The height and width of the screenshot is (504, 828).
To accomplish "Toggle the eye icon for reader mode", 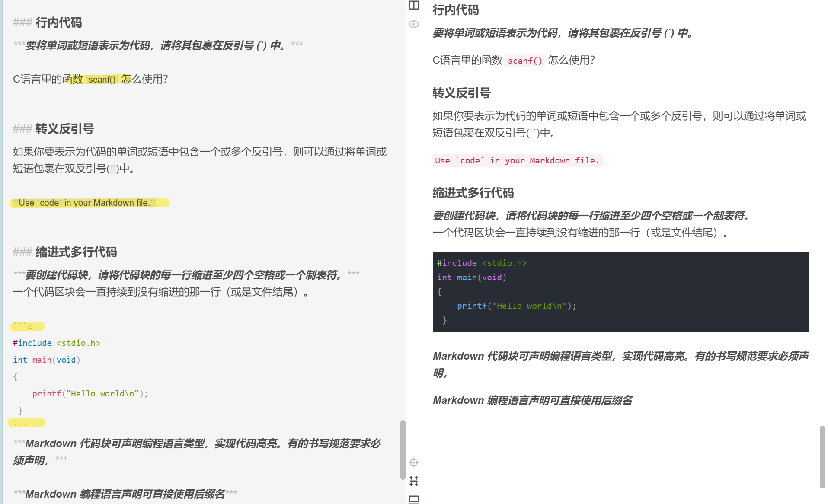I will click(414, 24).
